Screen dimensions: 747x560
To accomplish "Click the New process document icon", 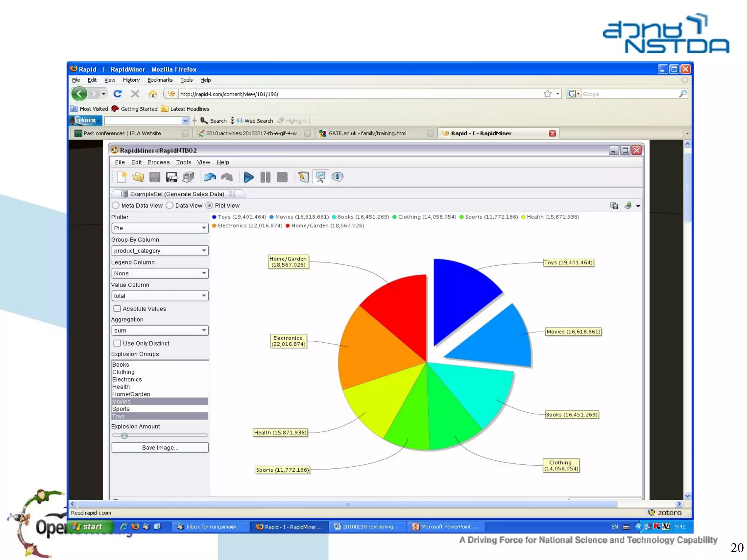I will tap(121, 177).
